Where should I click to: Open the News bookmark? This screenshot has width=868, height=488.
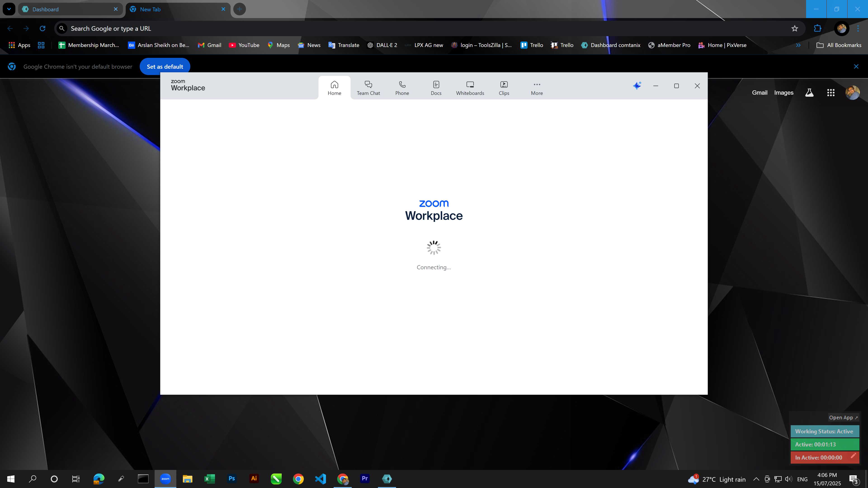309,45
